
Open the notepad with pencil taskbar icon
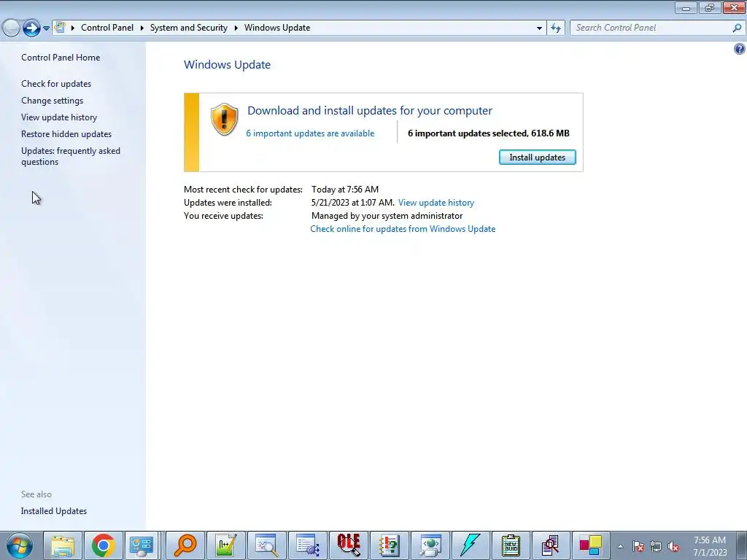pos(226,545)
